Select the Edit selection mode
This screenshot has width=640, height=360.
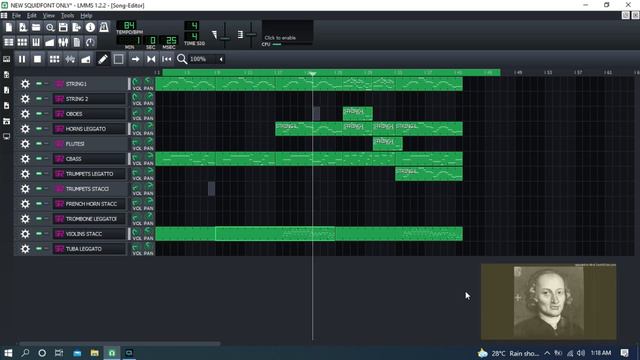click(118, 59)
